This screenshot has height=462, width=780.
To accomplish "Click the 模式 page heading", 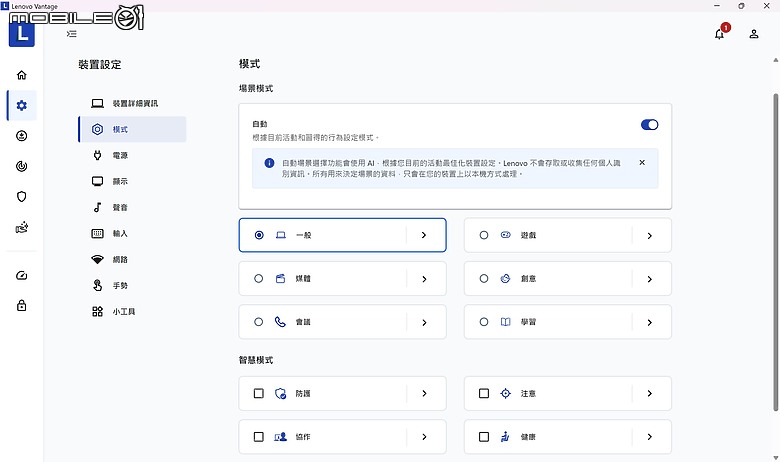I will pyautogui.click(x=249, y=64).
